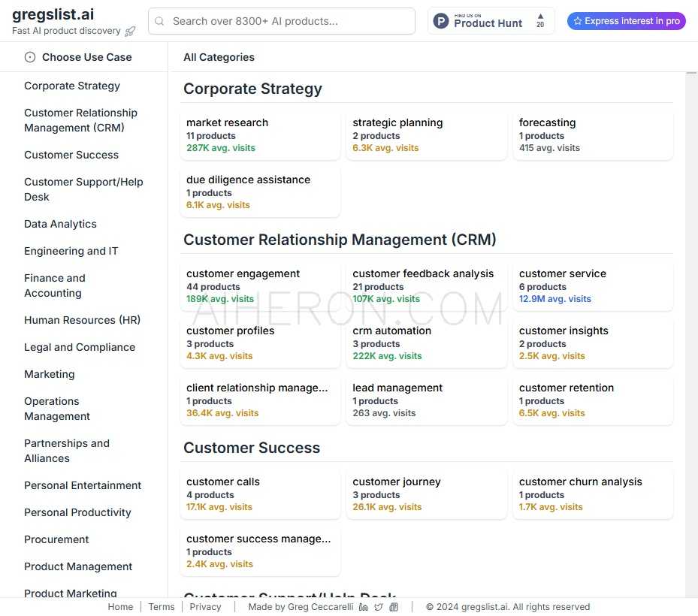Click the rocket icon beside the tagline
The width and height of the screenshot is (698, 616).
pos(131,32)
